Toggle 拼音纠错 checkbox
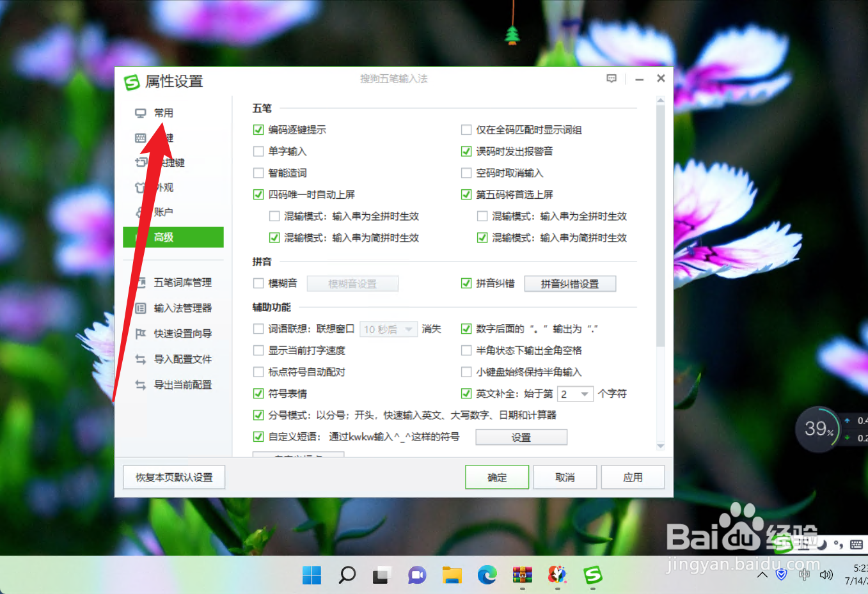The height and width of the screenshot is (594, 868). click(x=466, y=283)
